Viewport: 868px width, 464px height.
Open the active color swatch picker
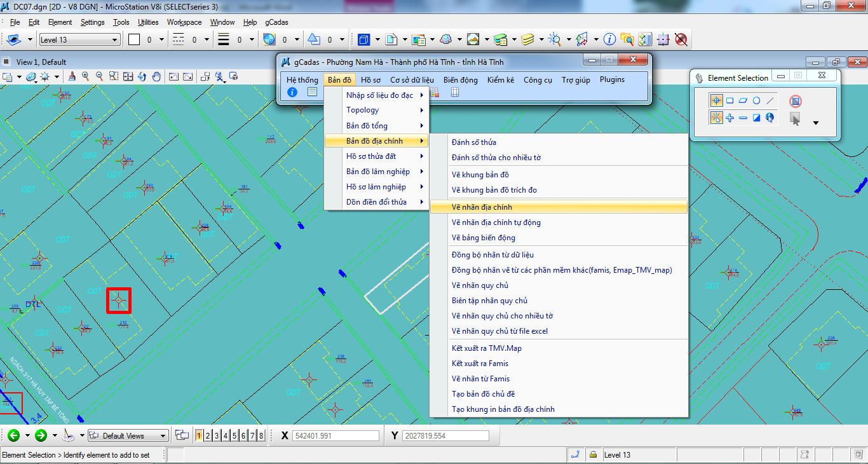[134, 40]
